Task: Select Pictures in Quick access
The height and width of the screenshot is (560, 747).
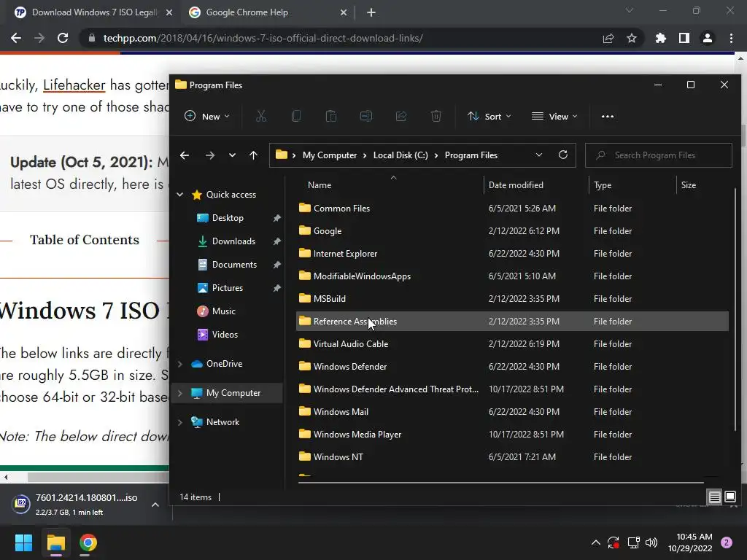Action: tap(228, 287)
